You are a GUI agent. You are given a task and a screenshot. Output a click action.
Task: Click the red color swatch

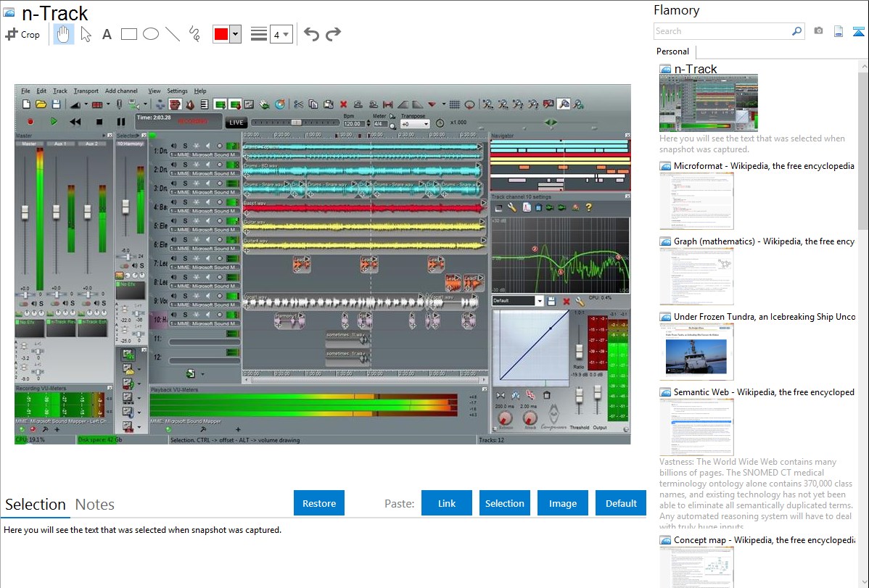[221, 34]
